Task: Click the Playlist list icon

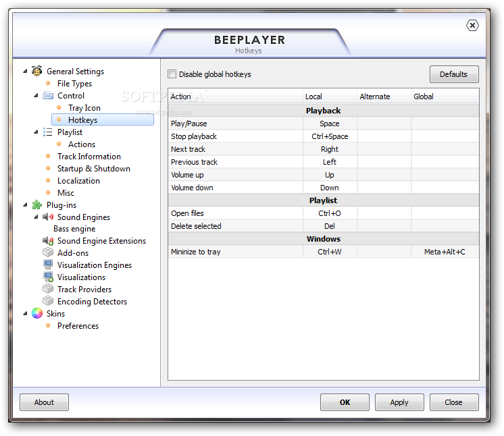Action: tap(48, 132)
